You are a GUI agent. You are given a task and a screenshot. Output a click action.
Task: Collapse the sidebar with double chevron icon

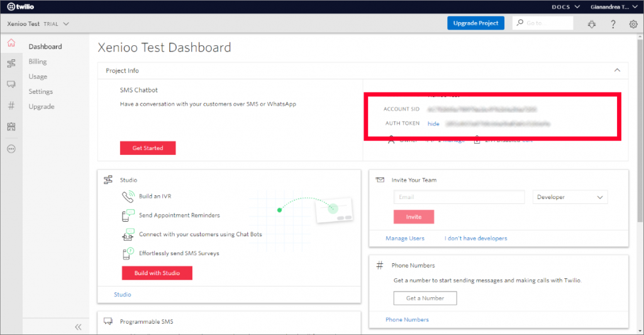[x=79, y=327]
